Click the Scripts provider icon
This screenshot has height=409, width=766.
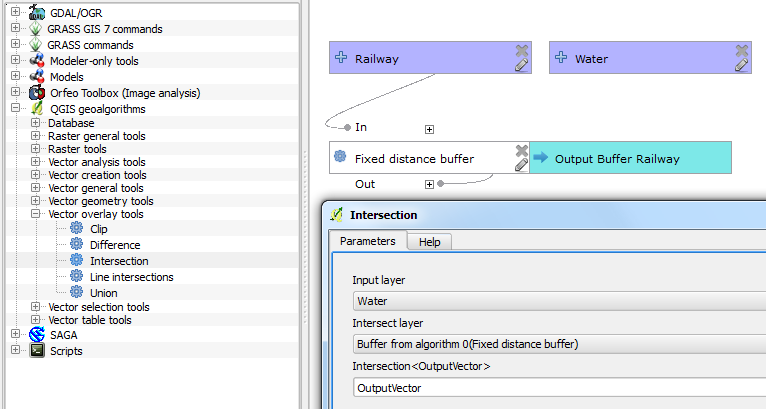37,350
